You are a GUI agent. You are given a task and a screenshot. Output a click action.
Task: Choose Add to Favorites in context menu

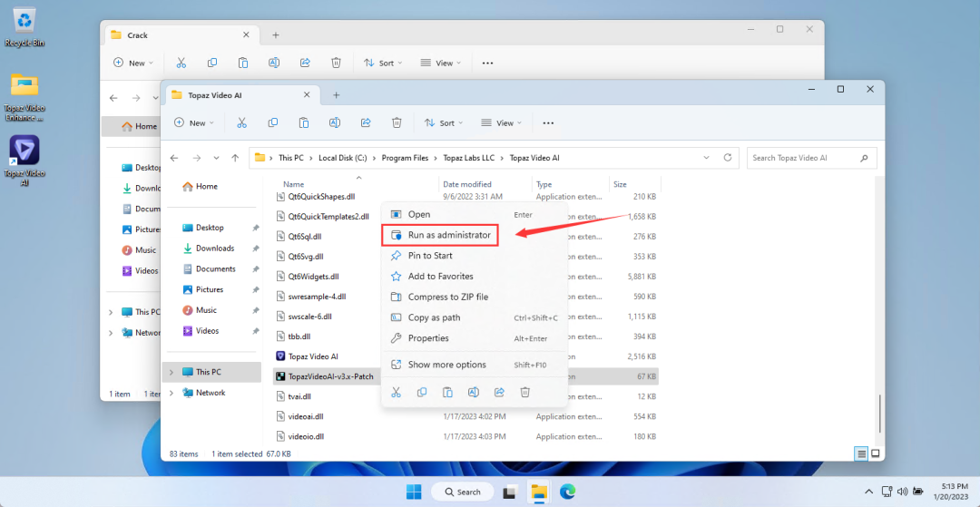[x=474, y=276]
